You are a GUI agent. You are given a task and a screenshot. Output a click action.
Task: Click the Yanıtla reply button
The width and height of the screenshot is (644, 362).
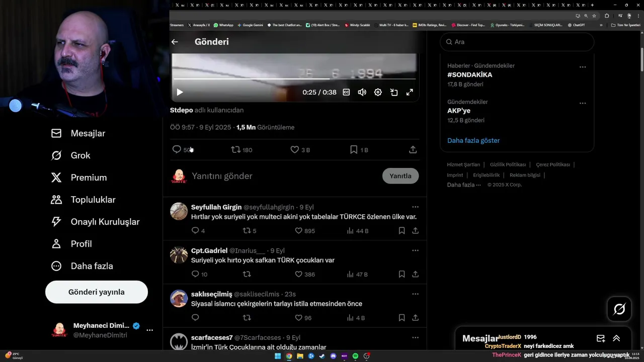coord(400,176)
